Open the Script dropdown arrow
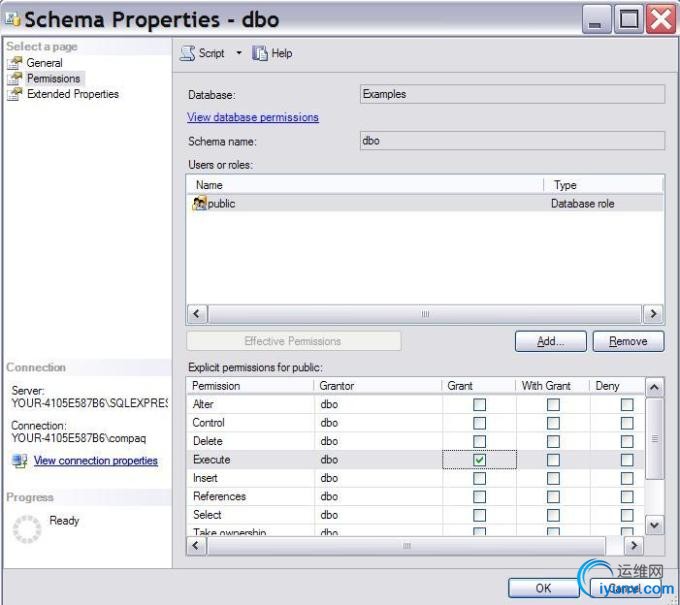The image size is (680, 605). [239, 53]
